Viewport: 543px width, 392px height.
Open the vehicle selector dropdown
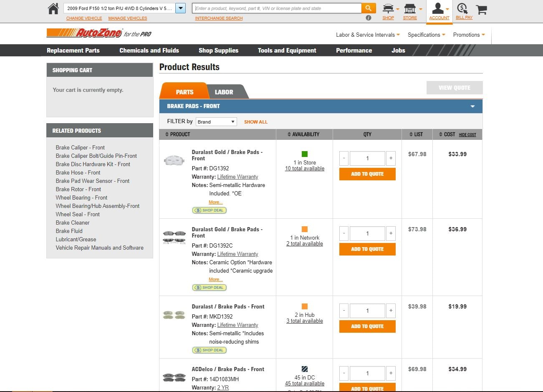(x=180, y=8)
